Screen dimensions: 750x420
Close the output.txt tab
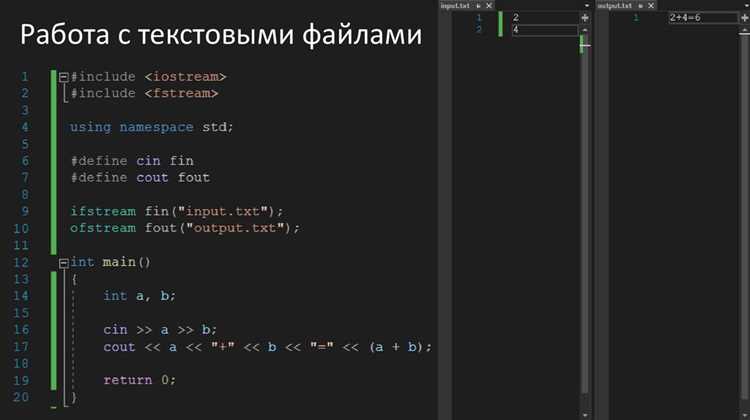pyautogui.click(x=651, y=6)
